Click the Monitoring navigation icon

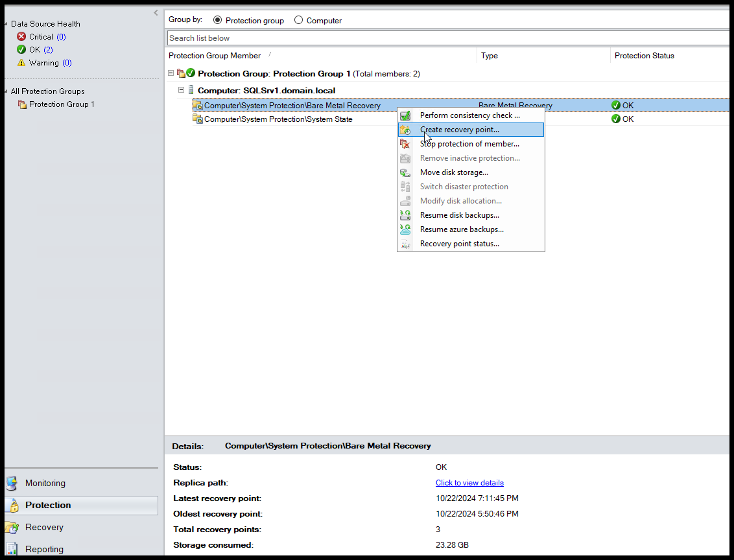12,484
